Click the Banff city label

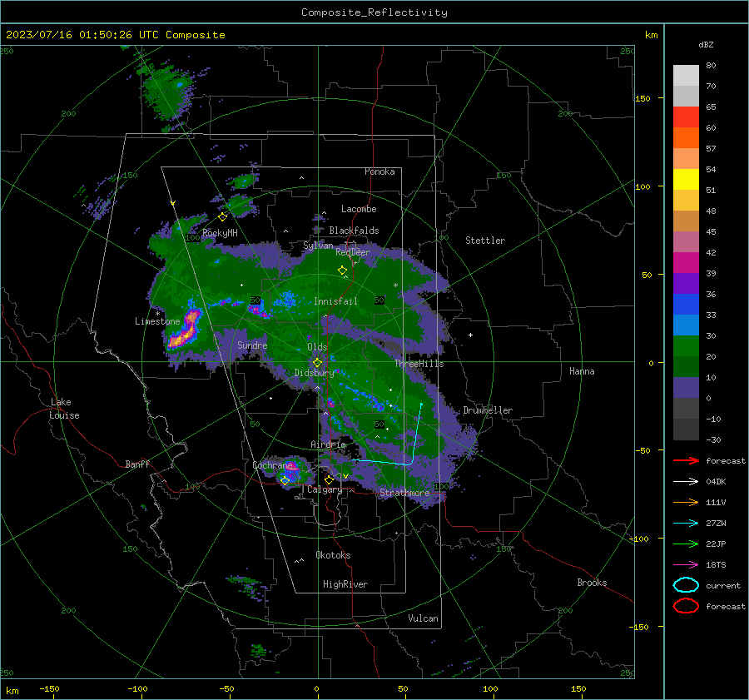tap(137, 464)
